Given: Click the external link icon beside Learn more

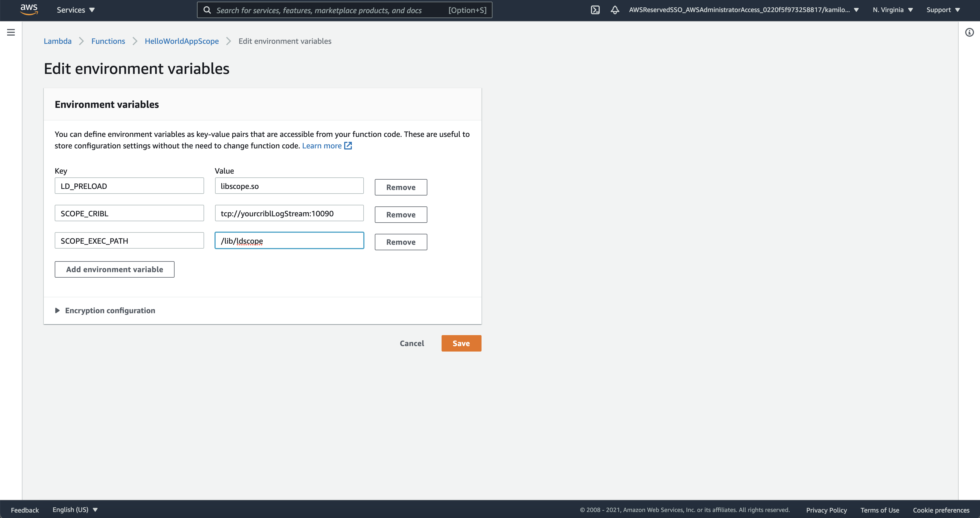Looking at the screenshot, I should click(348, 146).
